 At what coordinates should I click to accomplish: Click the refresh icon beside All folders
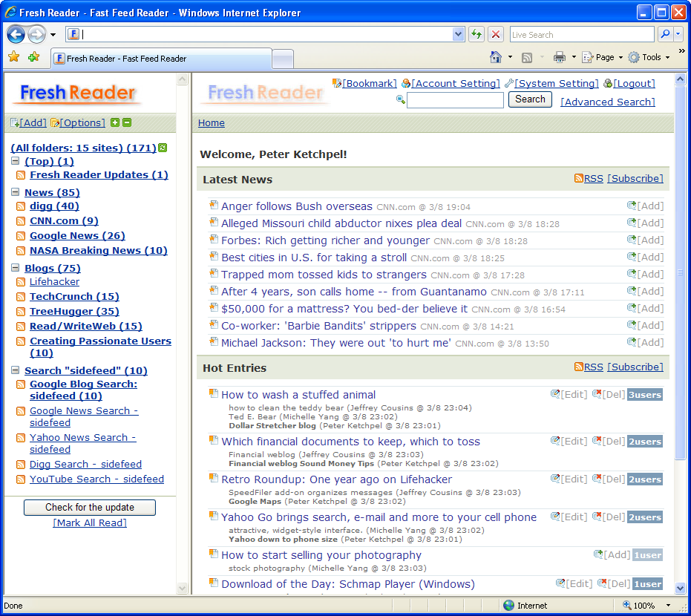(x=163, y=148)
